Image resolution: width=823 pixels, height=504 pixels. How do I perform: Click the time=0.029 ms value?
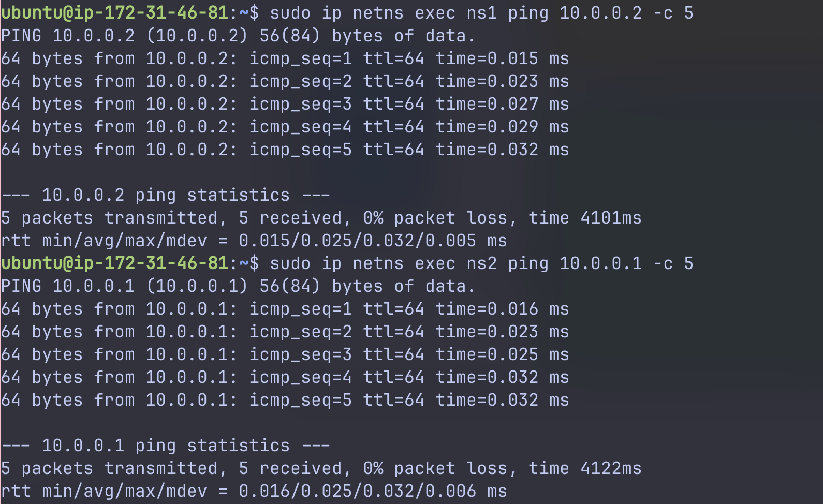tap(502, 127)
